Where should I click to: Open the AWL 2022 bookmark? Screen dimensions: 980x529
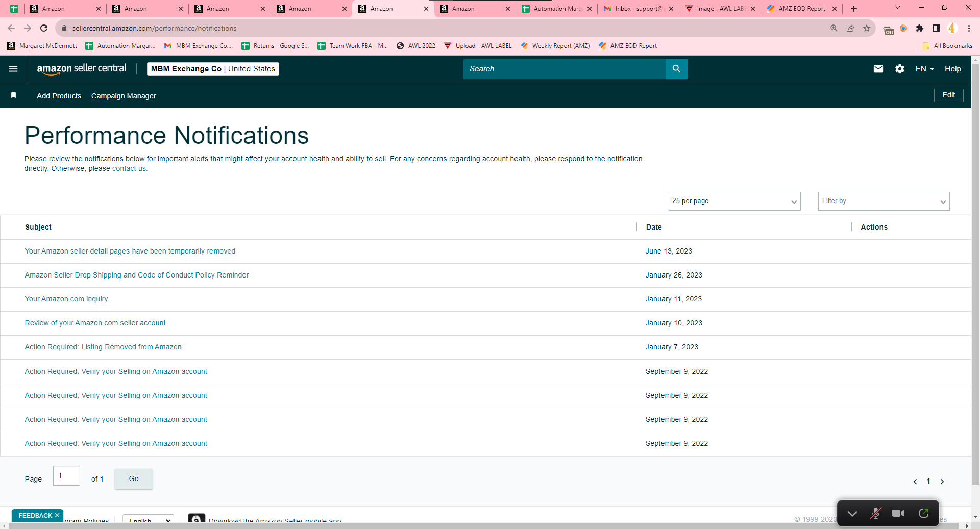click(x=416, y=46)
